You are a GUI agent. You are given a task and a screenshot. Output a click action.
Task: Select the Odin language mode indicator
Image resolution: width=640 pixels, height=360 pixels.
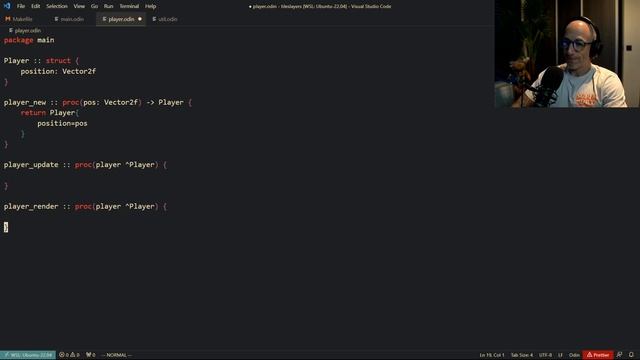[x=574, y=355]
